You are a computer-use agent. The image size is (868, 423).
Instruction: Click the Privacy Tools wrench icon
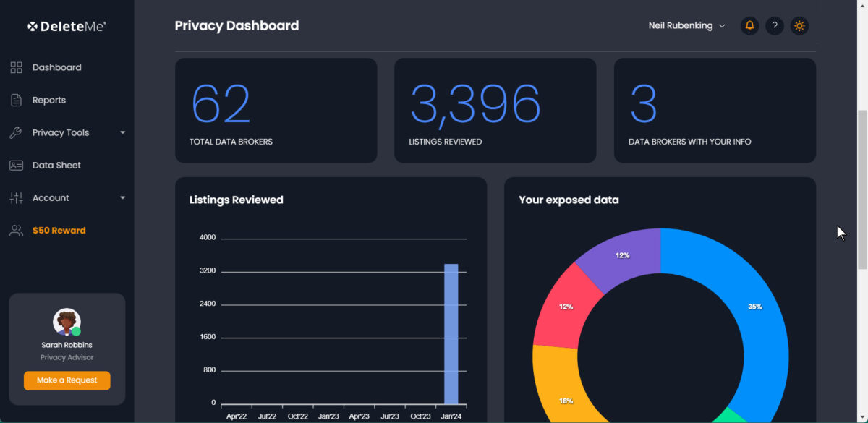(16, 132)
